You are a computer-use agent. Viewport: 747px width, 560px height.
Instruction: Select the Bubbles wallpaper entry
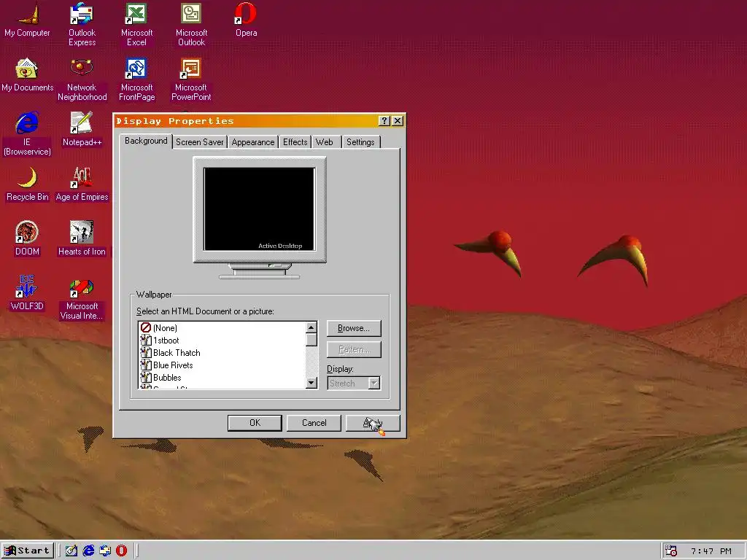coord(222,377)
